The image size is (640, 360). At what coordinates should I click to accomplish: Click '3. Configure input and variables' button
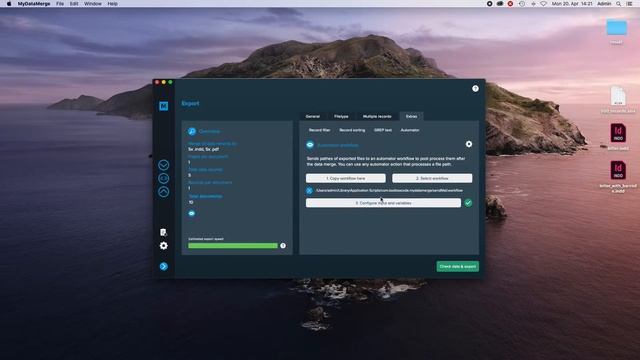[x=383, y=203]
